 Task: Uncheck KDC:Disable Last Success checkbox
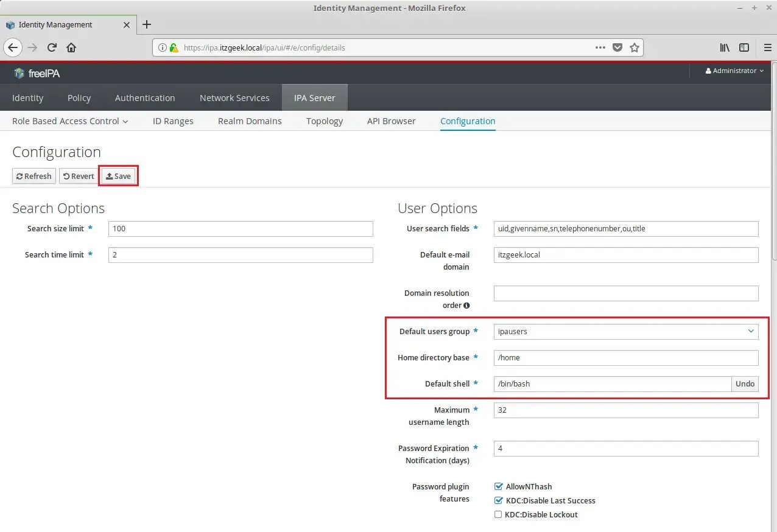pyautogui.click(x=498, y=500)
